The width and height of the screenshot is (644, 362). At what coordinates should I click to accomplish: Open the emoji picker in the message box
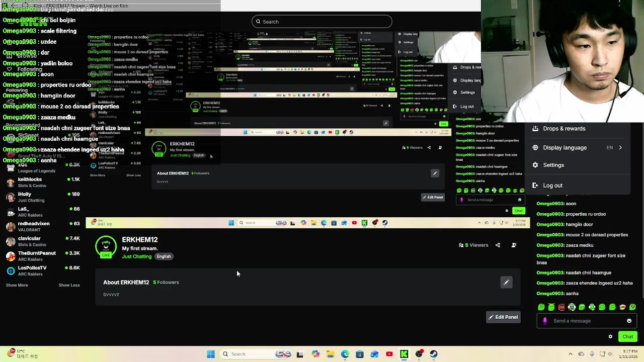629,321
